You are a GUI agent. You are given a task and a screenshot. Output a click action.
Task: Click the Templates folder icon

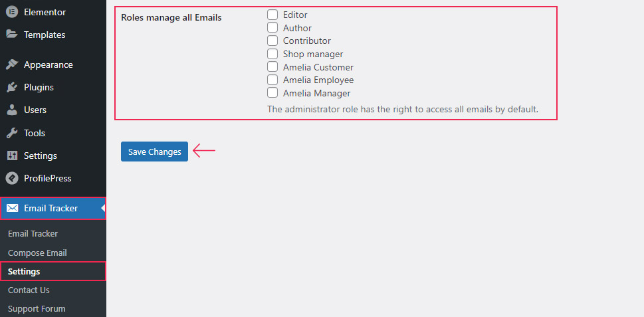[x=12, y=35]
